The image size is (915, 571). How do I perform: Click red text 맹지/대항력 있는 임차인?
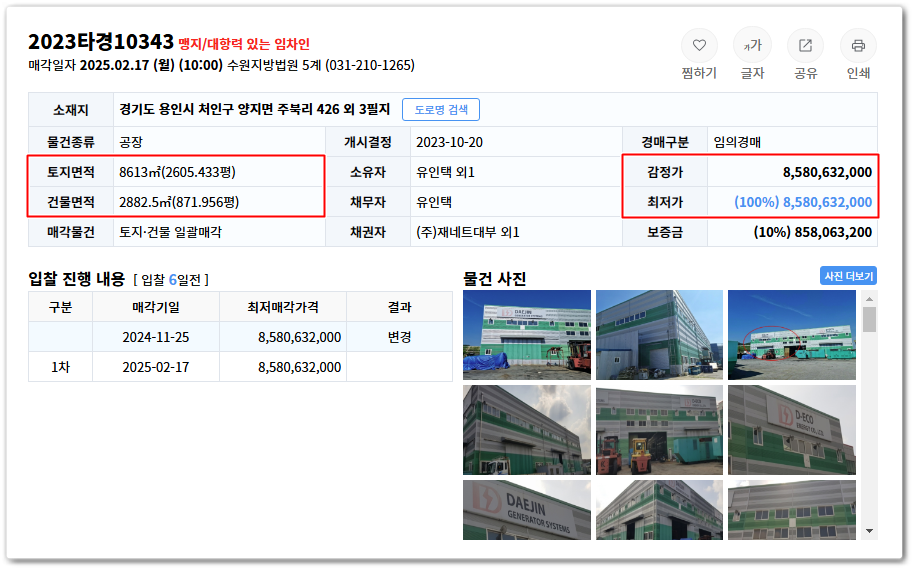tap(244, 44)
